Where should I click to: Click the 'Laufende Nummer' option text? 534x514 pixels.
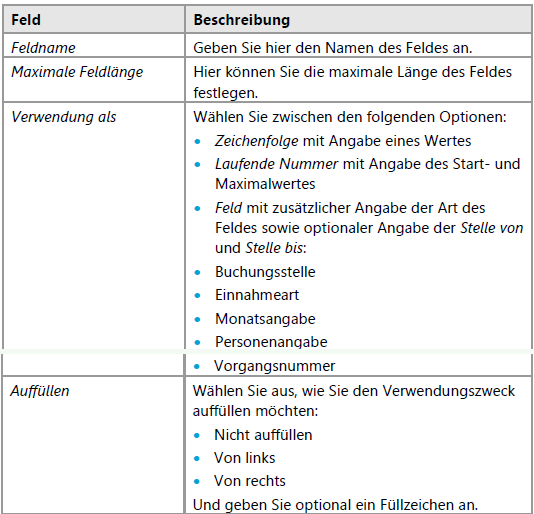[x=277, y=164]
